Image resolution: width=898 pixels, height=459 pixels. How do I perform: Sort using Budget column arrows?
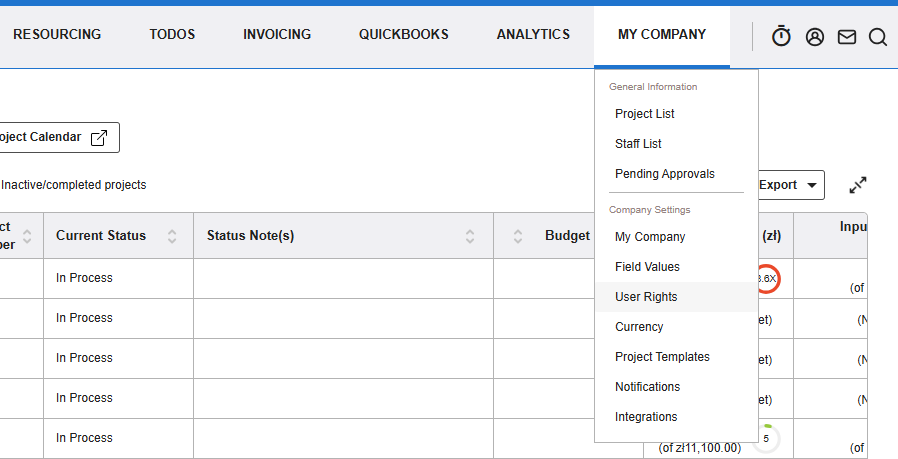click(x=518, y=236)
